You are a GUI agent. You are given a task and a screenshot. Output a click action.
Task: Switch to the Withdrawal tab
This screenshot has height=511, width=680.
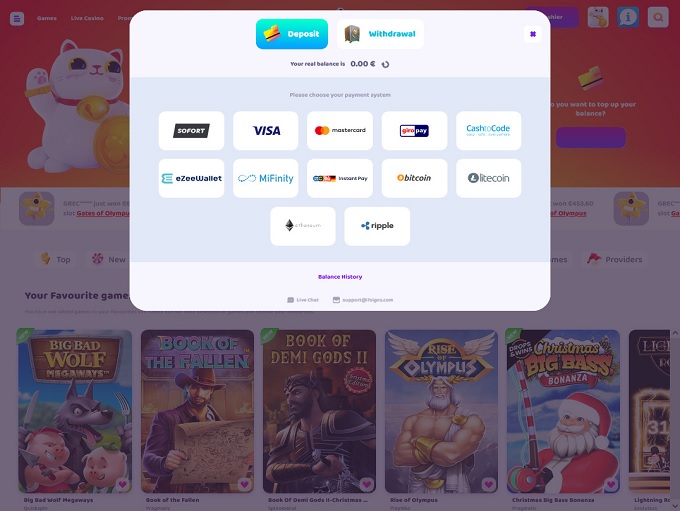click(x=380, y=34)
